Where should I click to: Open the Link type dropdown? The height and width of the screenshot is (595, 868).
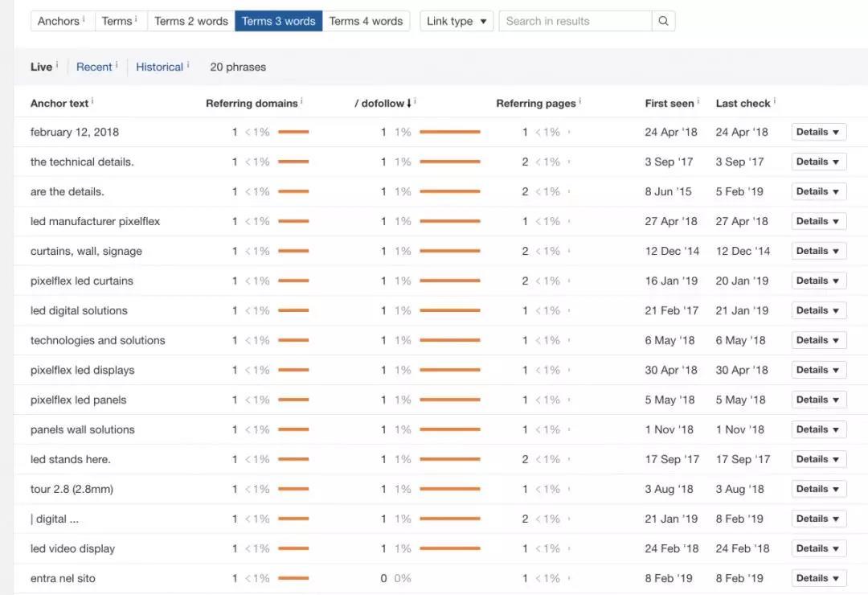point(457,21)
